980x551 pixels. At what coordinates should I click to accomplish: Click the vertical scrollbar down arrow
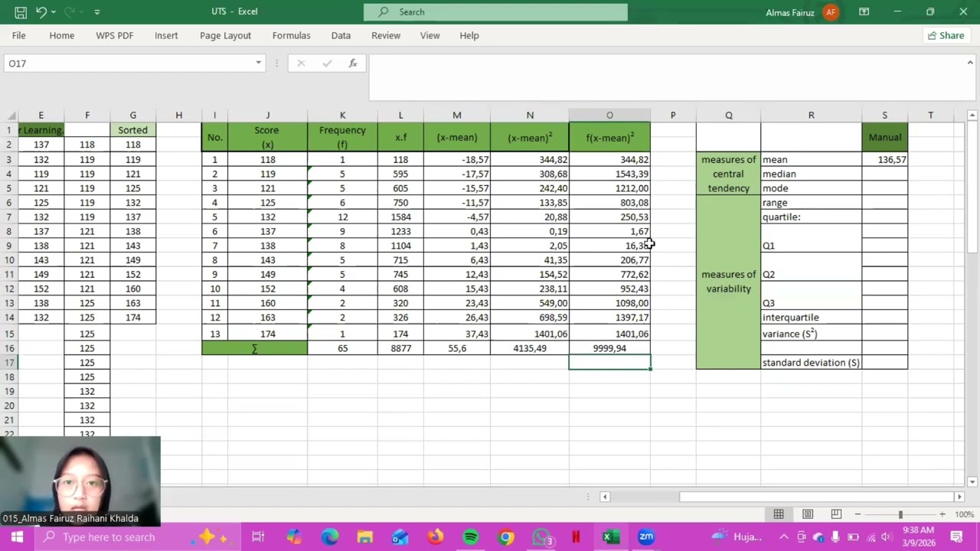[972, 481]
